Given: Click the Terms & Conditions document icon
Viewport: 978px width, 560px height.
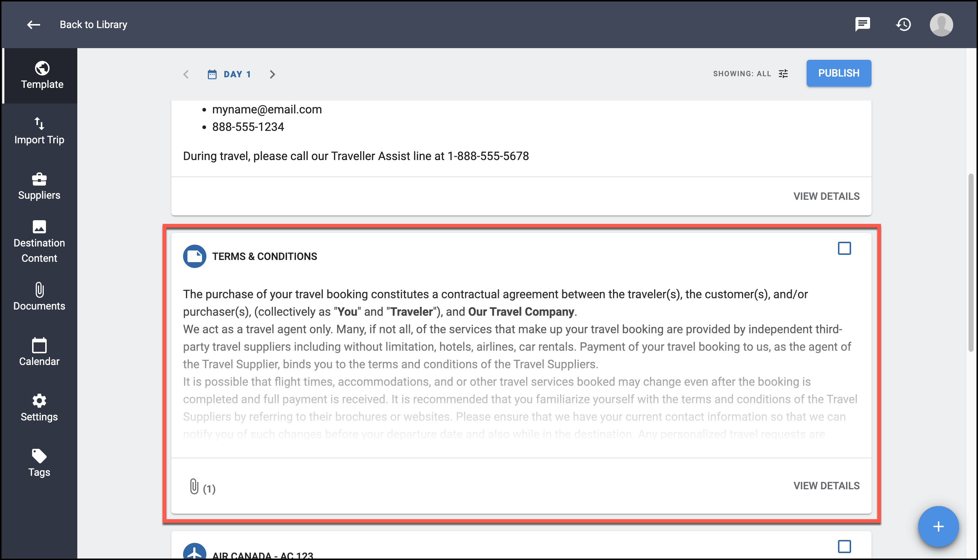Looking at the screenshot, I should pos(195,256).
